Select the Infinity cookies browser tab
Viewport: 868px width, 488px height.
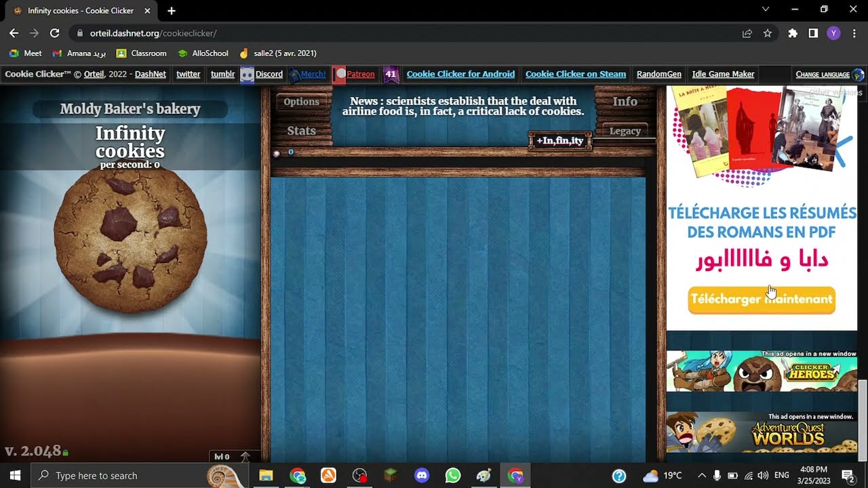[81, 11]
